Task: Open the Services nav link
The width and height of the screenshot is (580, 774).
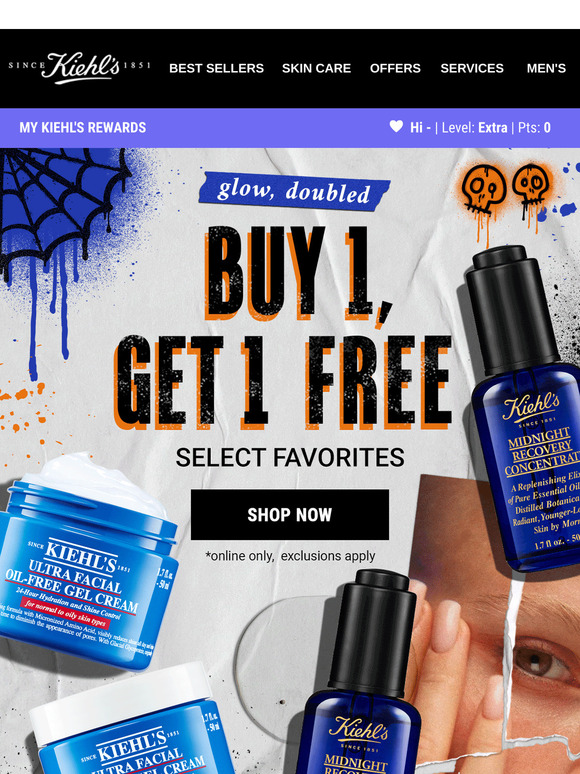Action: pyautogui.click(x=472, y=68)
